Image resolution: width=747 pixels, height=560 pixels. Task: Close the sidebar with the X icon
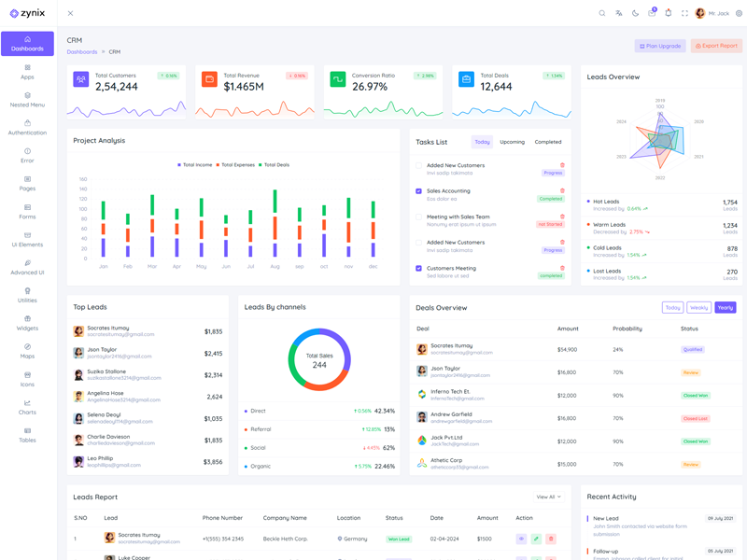70,13
